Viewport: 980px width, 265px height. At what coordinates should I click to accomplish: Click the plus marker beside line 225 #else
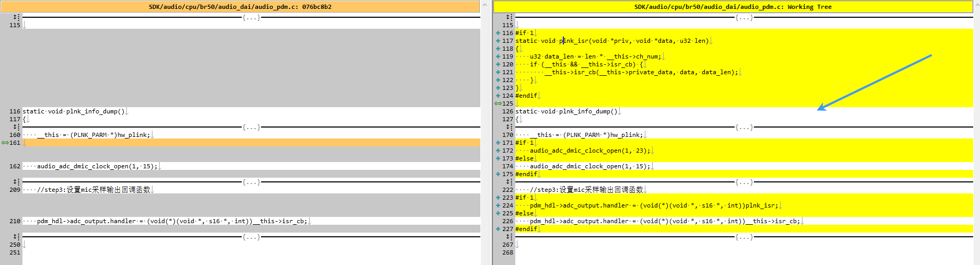click(498, 213)
